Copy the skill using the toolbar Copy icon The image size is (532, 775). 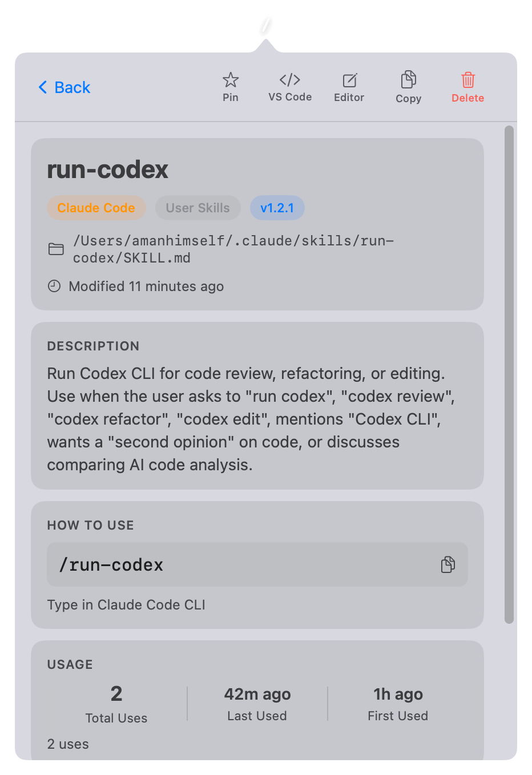pos(408,86)
